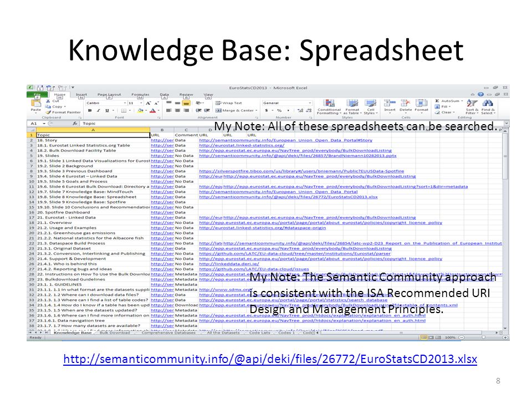This screenshot has height=399, width=532.
Task: Open Format as Table gallery
Action: coord(352,107)
